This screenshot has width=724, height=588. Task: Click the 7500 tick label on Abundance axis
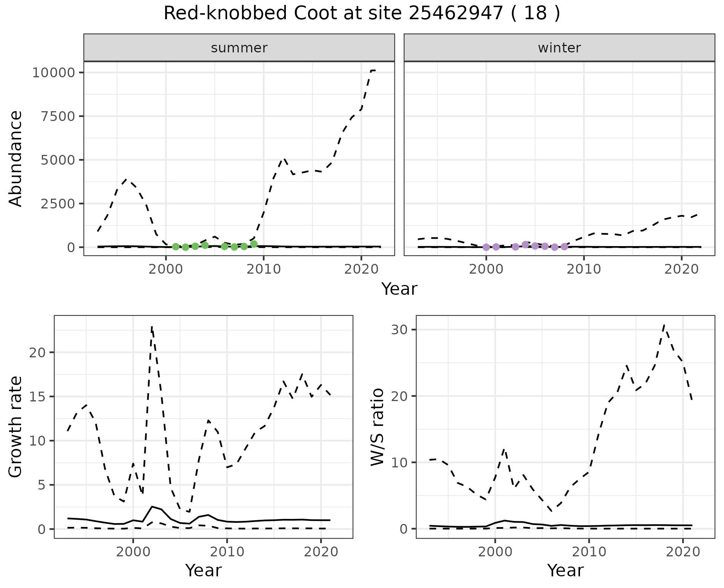pos(58,116)
